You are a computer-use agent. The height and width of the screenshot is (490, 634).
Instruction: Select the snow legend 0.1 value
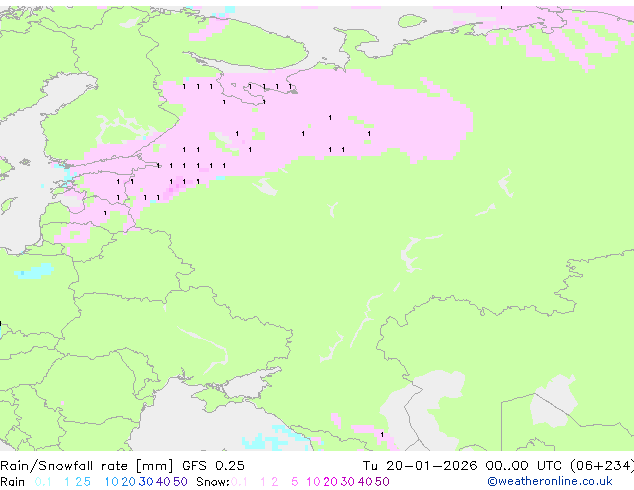click(239, 482)
